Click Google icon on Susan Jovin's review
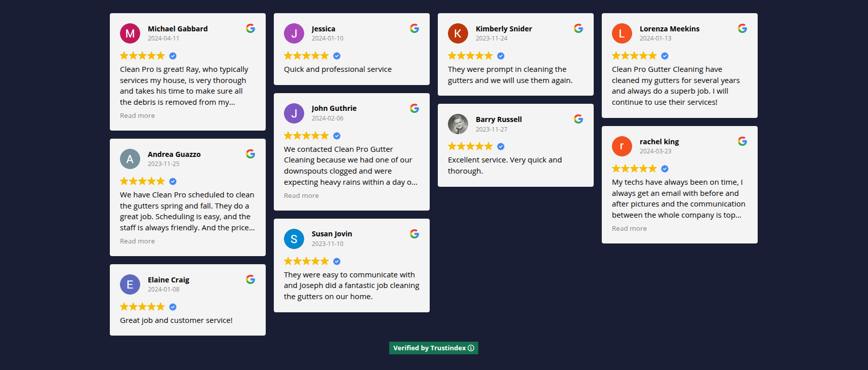868x370 pixels. tap(415, 234)
